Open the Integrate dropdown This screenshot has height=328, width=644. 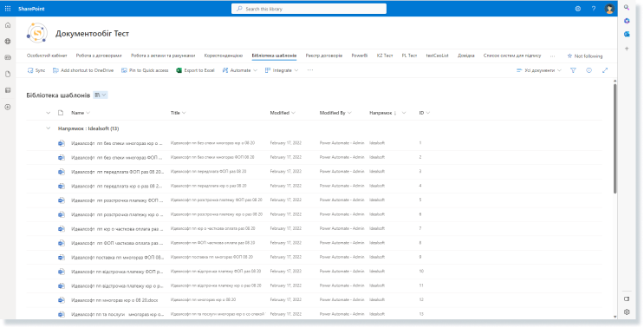point(282,70)
